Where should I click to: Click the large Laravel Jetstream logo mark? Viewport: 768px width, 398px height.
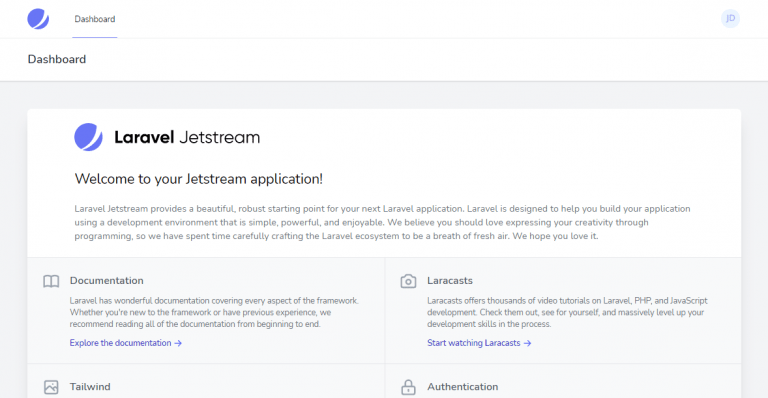(89, 137)
